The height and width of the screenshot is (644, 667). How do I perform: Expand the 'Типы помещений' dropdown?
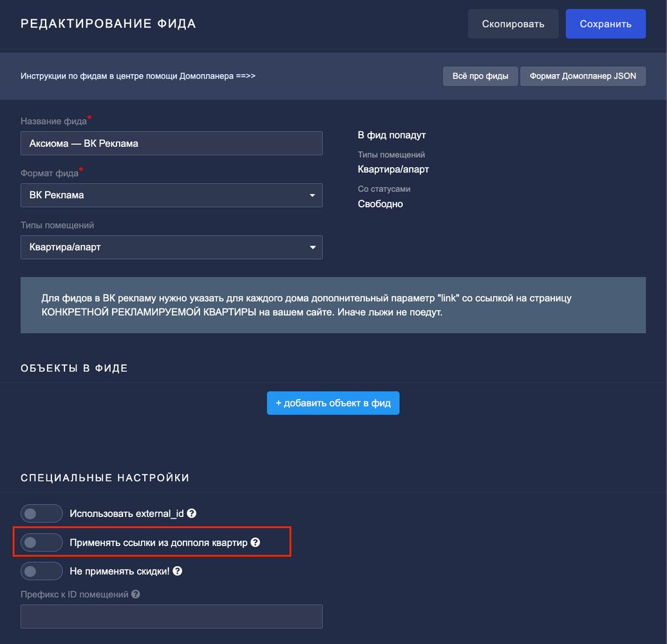point(171,247)
